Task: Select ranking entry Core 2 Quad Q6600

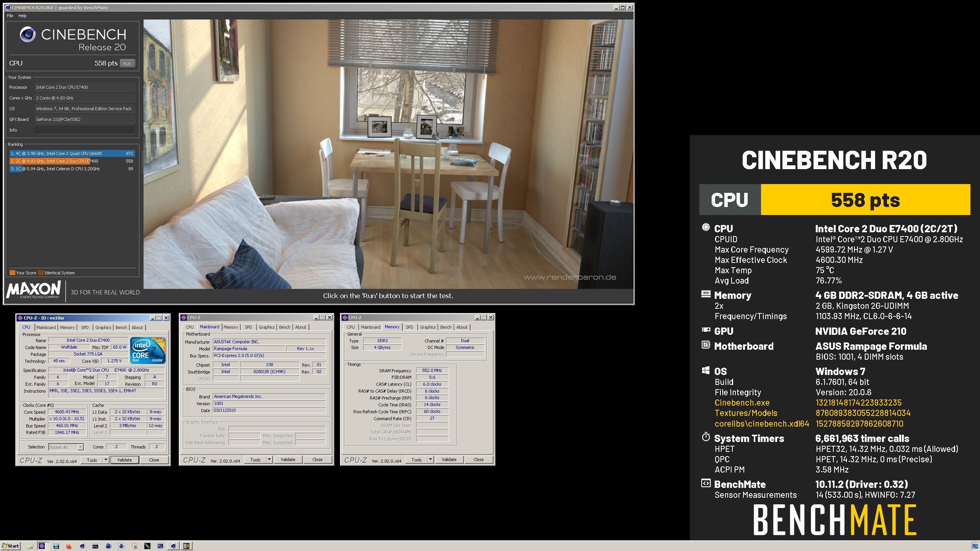Action: pyautogui.click(x=72, y=153)
